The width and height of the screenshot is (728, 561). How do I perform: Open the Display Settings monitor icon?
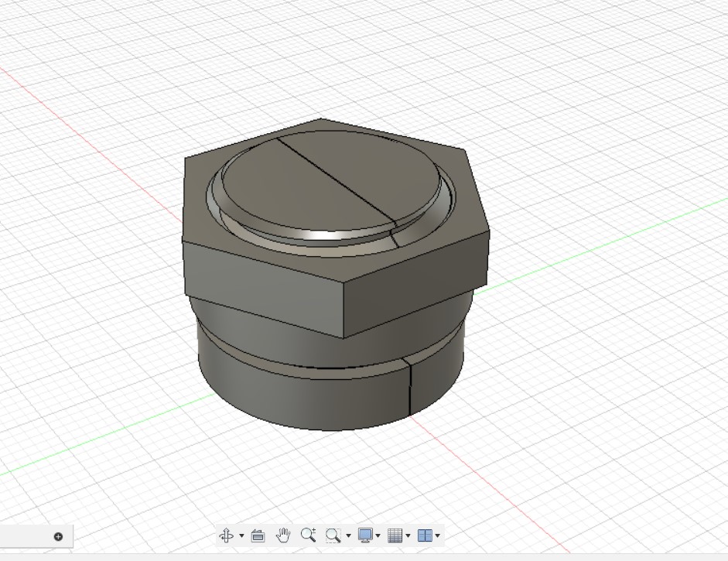(x=365, y=535)
